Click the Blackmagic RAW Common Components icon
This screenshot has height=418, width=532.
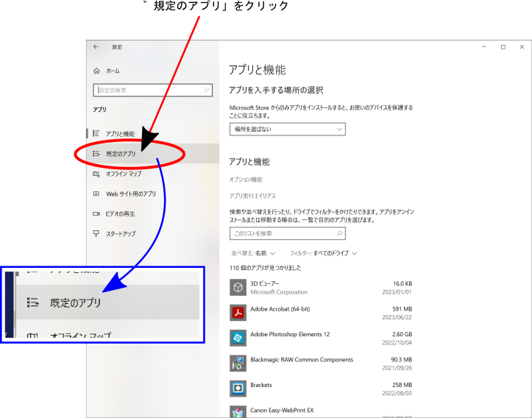(x=238, y=363)
